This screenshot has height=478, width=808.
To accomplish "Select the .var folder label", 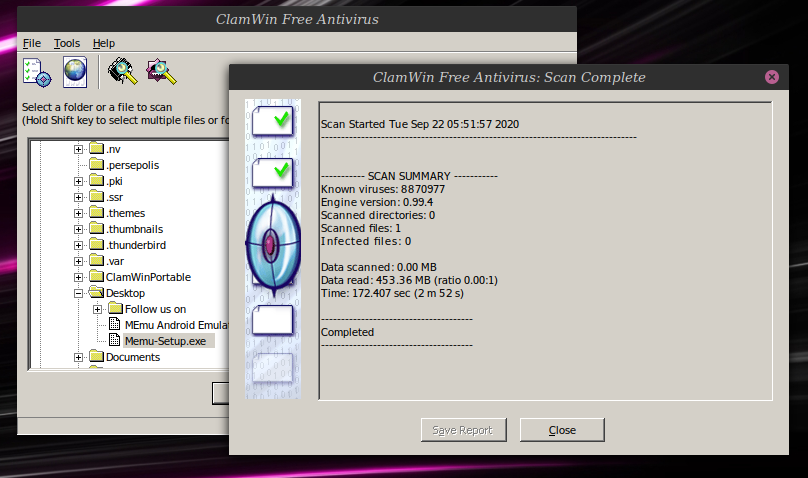I will (x=115, y=261).
